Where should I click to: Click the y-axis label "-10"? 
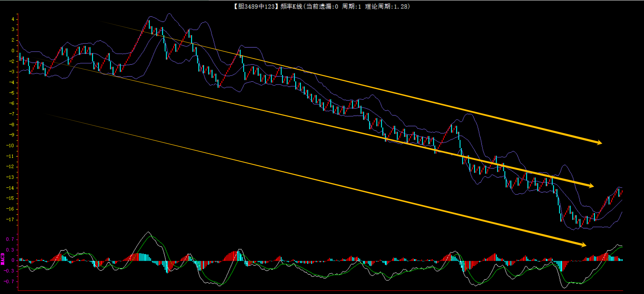10,146
